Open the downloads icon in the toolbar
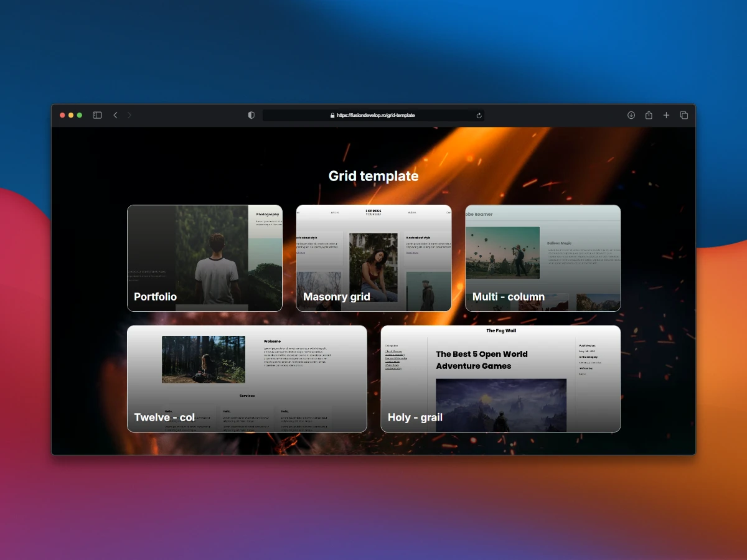 point(631,115)
